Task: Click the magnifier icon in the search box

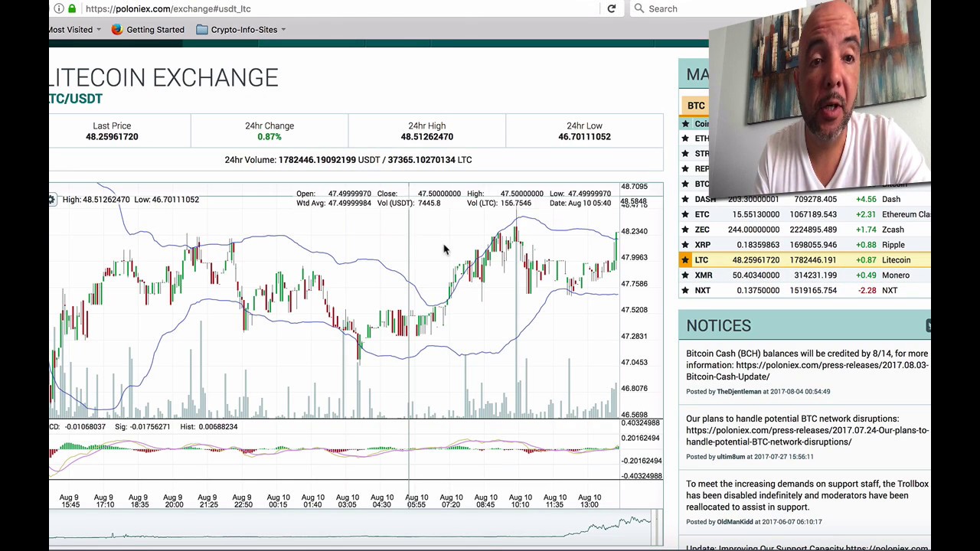Action: point(639,8)
